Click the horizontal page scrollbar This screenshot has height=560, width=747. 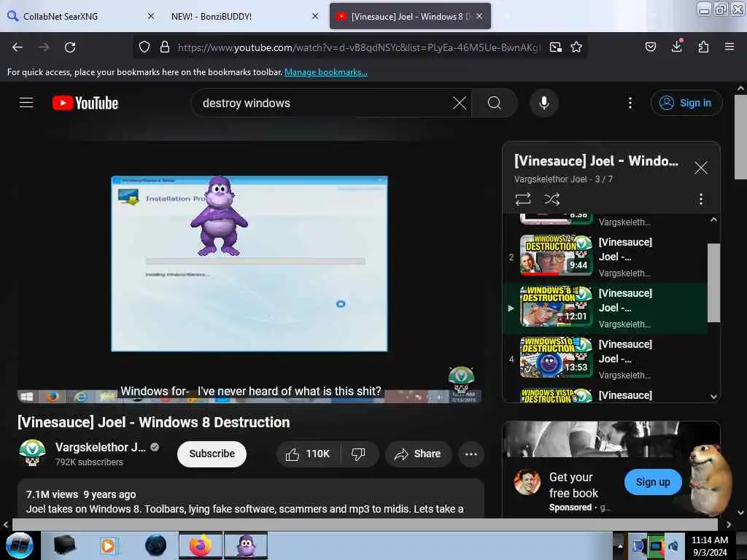point(365,524)
